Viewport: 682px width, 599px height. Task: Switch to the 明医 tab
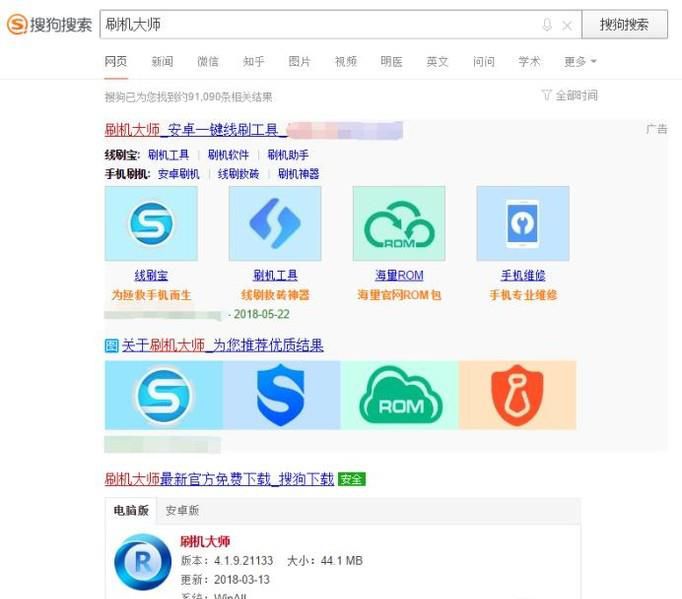pos(391,62)
